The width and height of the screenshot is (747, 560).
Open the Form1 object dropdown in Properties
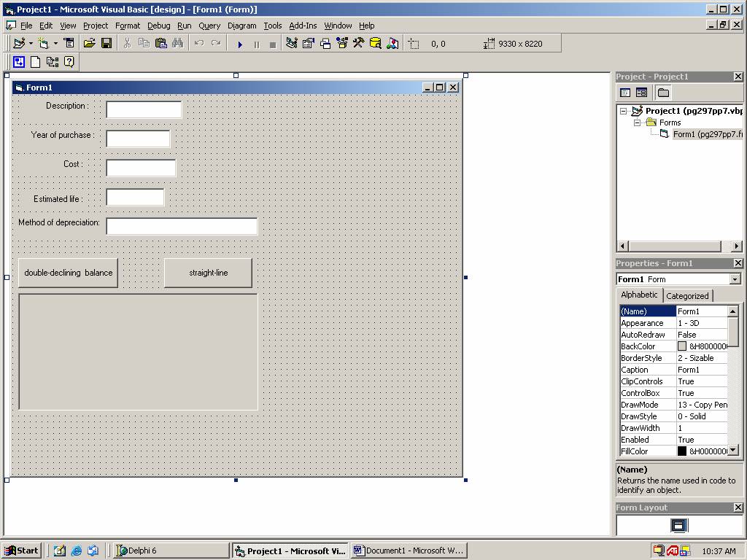click(735, 279)
